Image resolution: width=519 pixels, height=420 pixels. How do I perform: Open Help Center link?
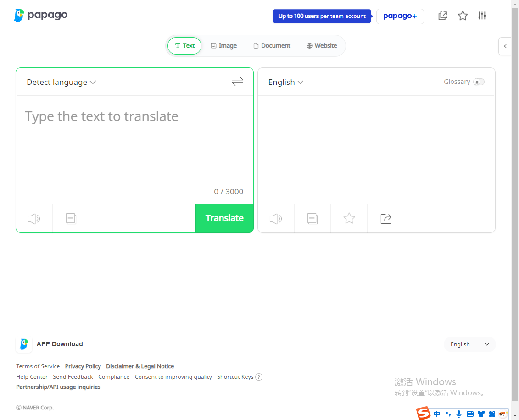point(32,377)
